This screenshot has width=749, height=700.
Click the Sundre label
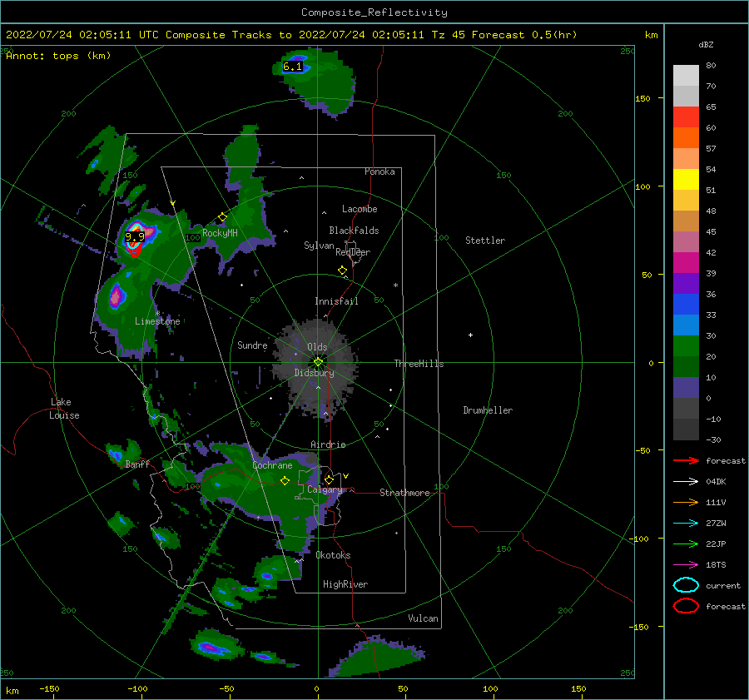252,345
